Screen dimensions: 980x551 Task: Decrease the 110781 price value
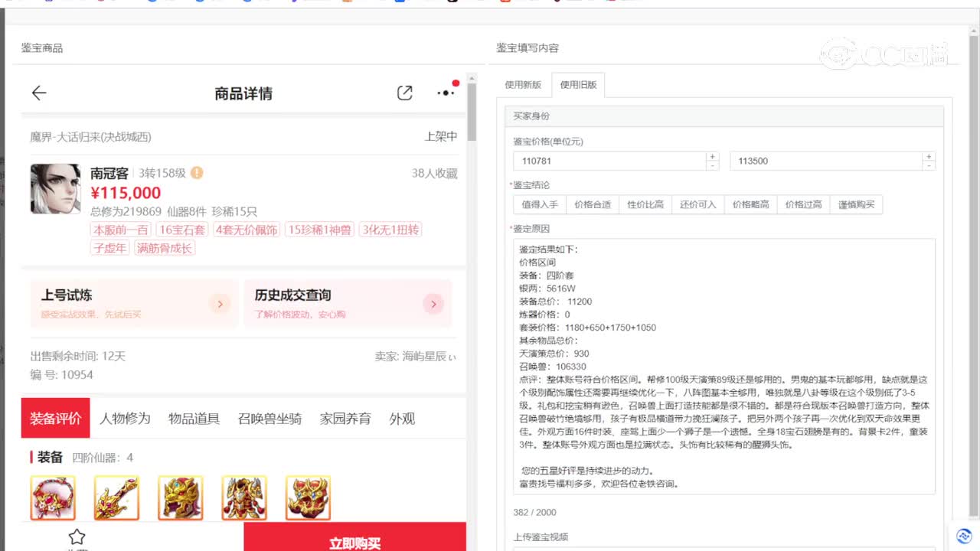713,166
